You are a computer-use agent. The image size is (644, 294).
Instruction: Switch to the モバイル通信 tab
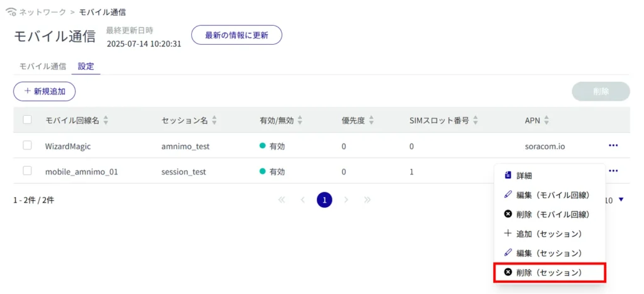point(43,66)
